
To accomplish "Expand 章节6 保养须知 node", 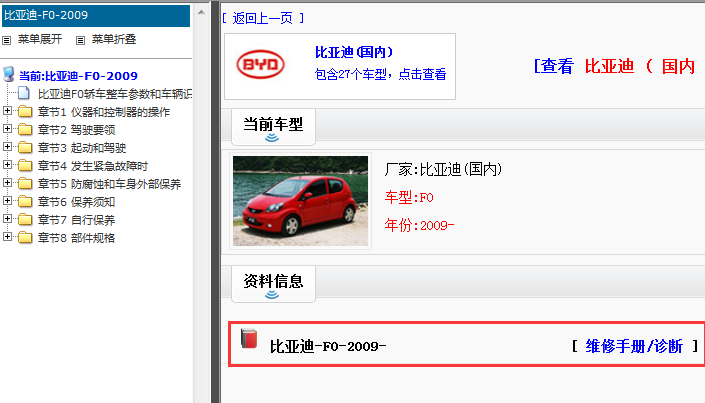I will (7, 201).
